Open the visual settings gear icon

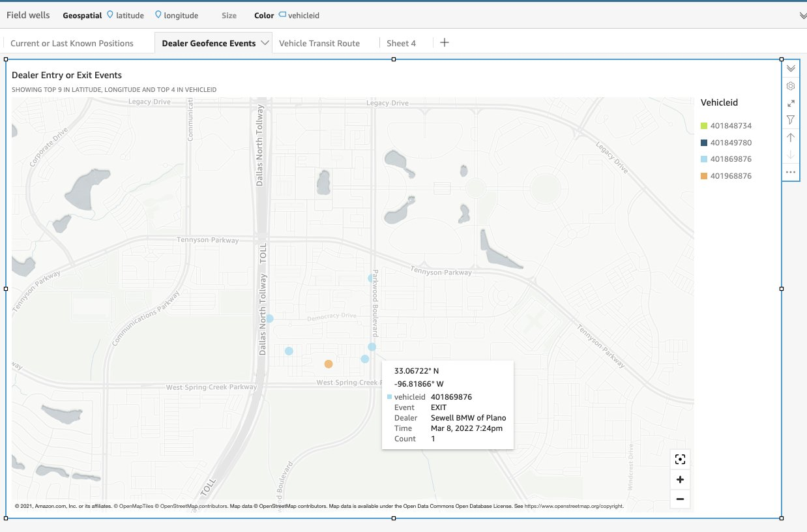click(x=791, y=85)
